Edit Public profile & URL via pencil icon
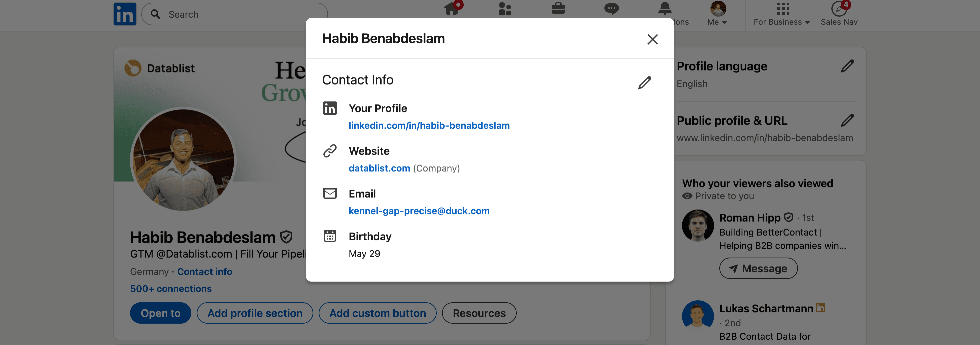The width and height of the screenshot is (980, 345). tap(847, 120)
